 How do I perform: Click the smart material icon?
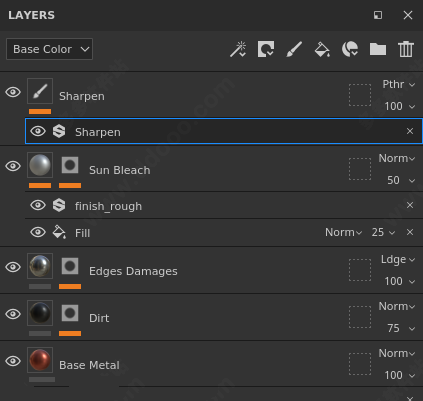(350, 49)
